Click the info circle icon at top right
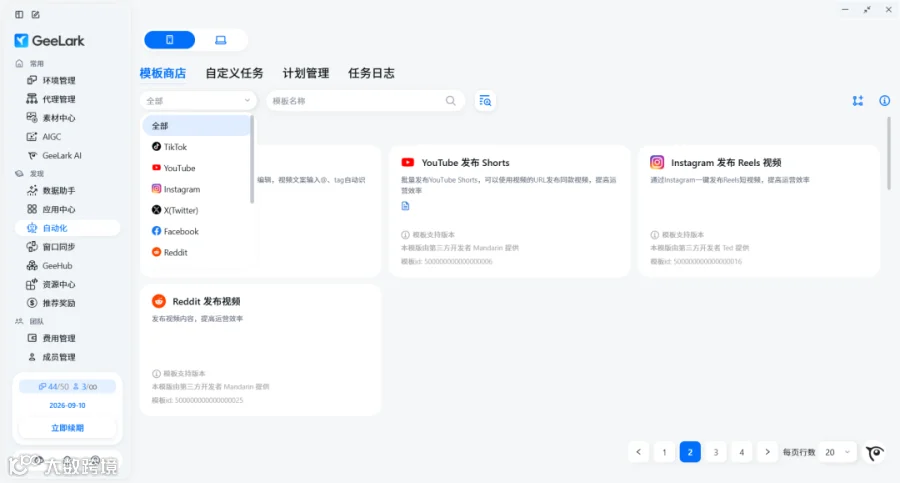This screenshot has height=483, width=900. 885,101
